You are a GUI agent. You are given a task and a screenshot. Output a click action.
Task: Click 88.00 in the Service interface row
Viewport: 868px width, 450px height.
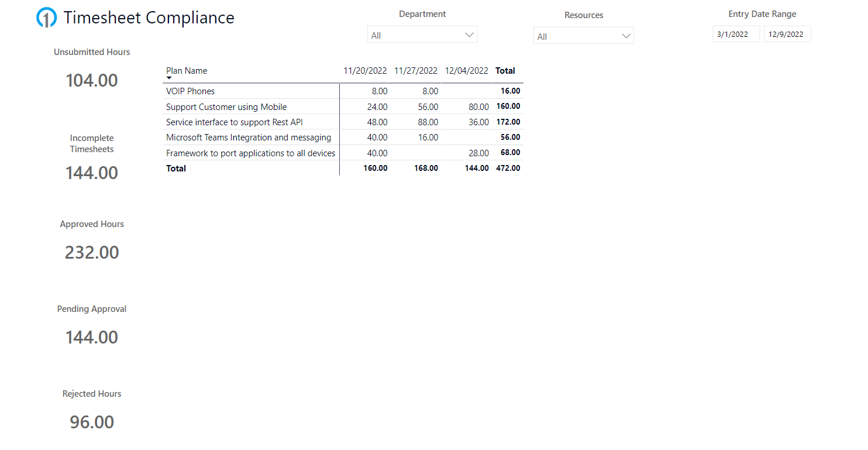pos(428,122)
